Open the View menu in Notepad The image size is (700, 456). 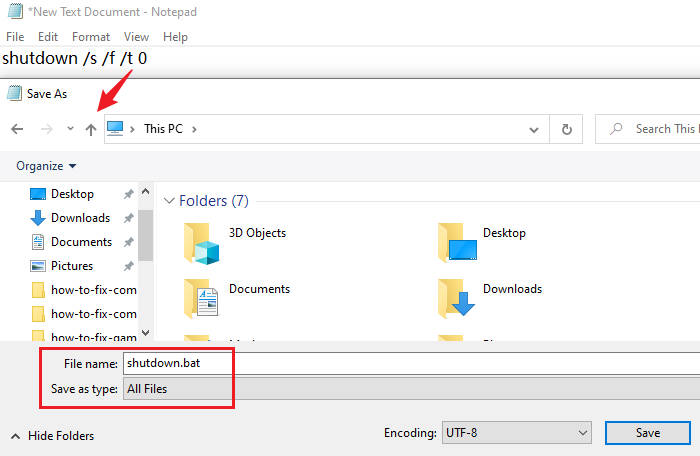pyautogui.click(x=136, y=37)
